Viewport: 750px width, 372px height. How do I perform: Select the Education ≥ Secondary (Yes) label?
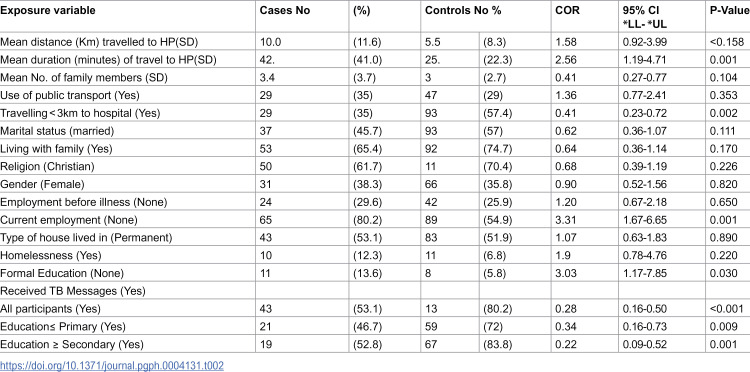72,344
